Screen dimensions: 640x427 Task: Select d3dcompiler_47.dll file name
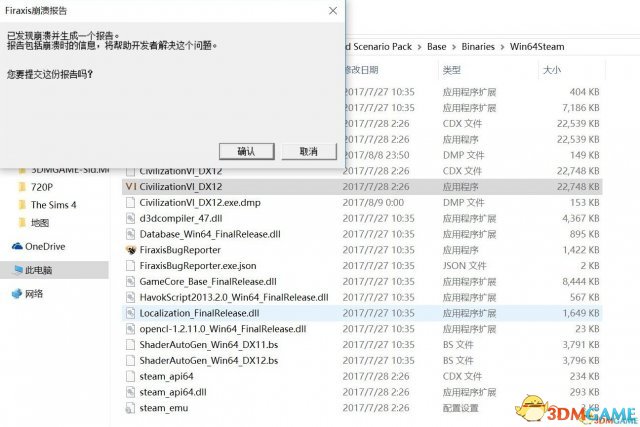click(181, 219)
